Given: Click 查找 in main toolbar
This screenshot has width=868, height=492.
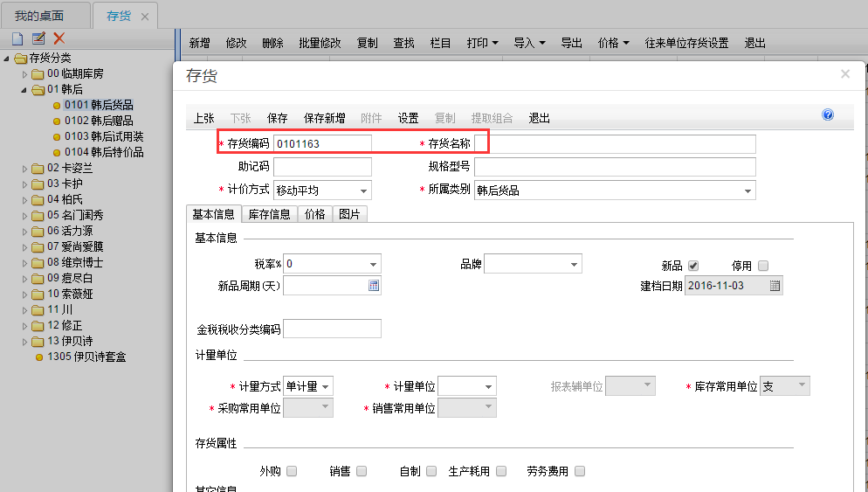Looking at the screenshot, I should (403, 43).
